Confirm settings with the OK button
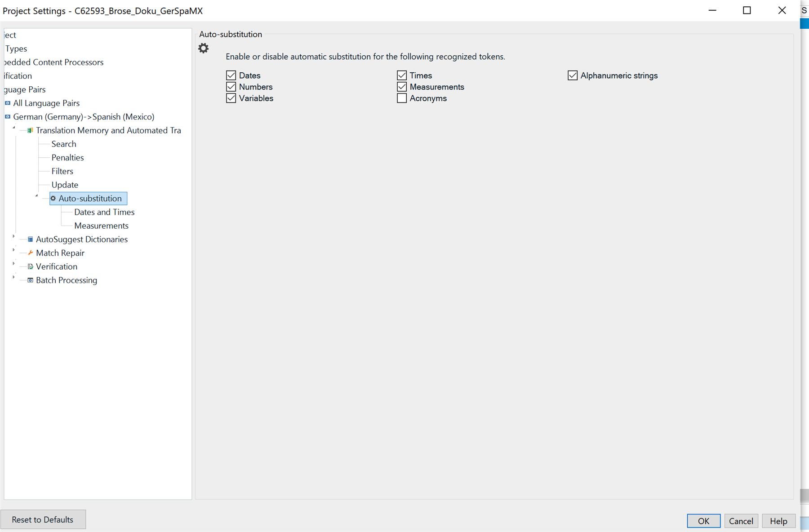Viewport: 809px width, 532px height. (703, 521)
